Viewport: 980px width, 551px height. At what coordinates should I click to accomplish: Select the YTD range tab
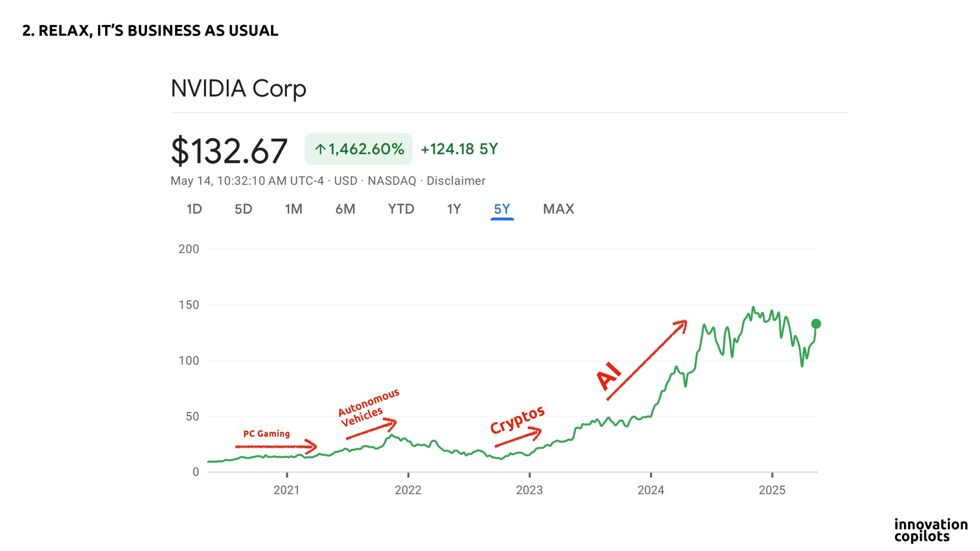[401, 209]
